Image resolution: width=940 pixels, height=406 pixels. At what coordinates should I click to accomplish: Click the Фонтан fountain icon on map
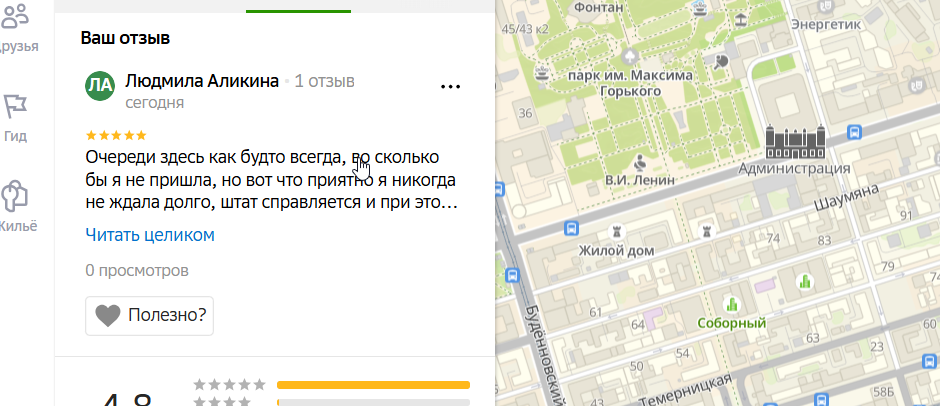(700, 8)
